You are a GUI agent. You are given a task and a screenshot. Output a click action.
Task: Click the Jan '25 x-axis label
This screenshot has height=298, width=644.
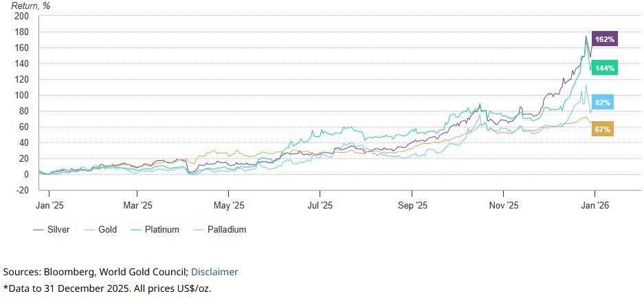[x=46, y=204]
